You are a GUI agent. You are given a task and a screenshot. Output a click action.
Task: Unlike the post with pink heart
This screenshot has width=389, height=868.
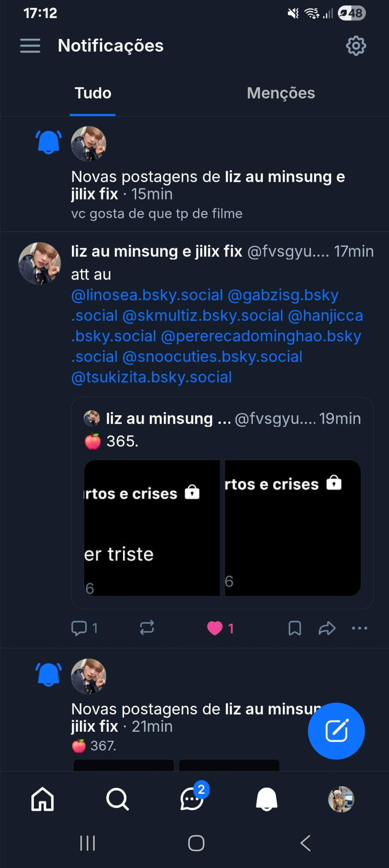point(215,628)
